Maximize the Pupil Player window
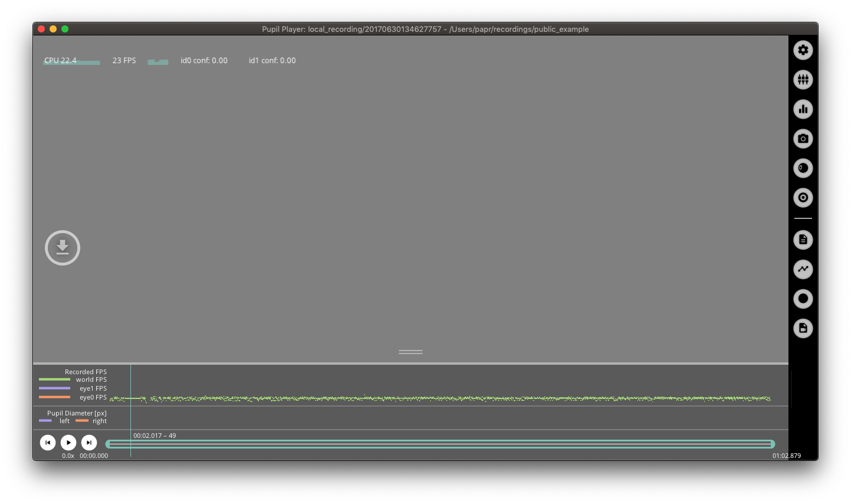851x504 pixels. pos(65,29)
